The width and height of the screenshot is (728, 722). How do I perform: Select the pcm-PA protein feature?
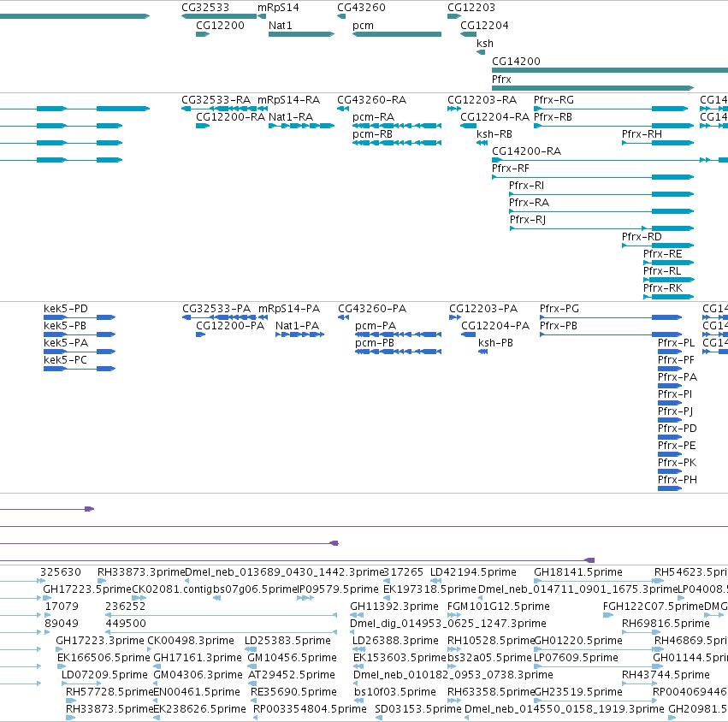(399, 334)
